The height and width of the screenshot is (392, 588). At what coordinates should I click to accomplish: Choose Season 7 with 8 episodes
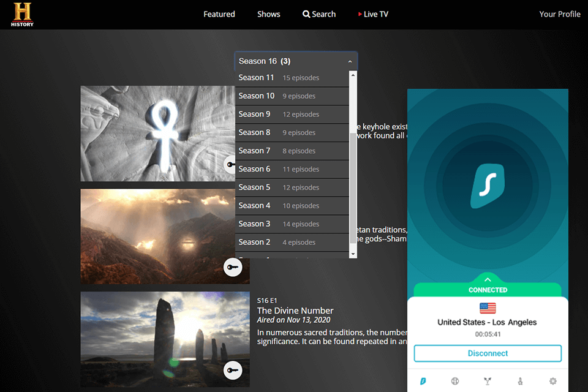292,151
